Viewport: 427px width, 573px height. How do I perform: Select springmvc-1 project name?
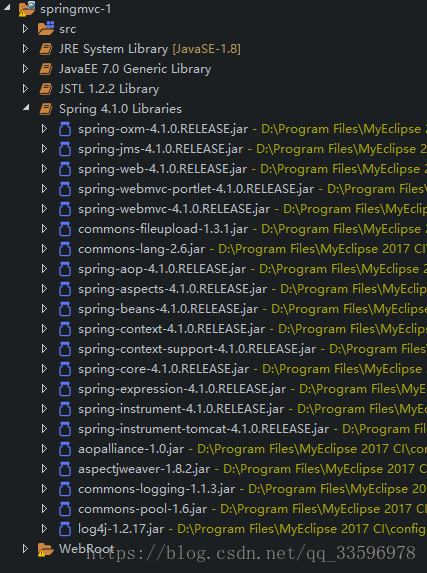(x=75, y=9)
